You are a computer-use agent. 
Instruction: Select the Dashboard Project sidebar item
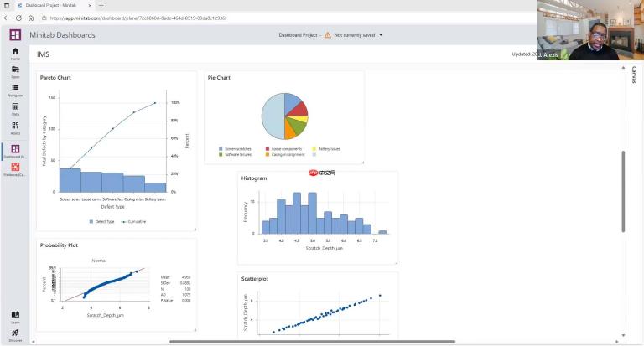tap(15, 151)
